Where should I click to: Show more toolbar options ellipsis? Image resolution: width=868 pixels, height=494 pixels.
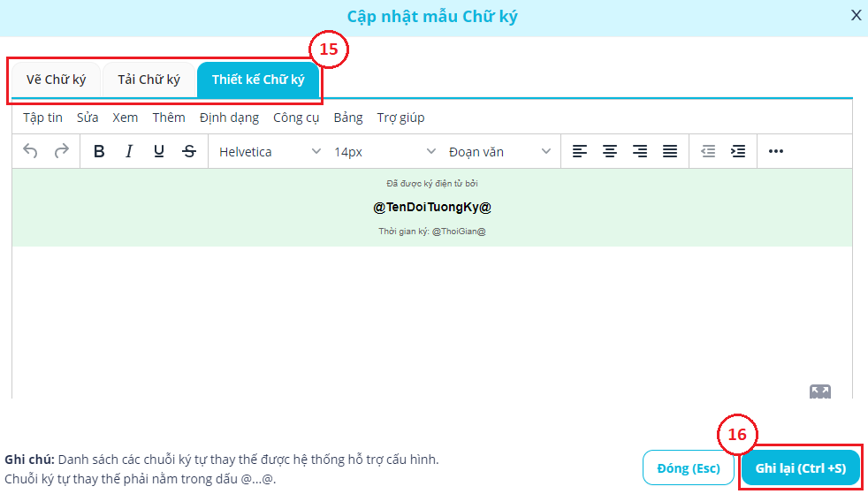[x=776, y=151]
